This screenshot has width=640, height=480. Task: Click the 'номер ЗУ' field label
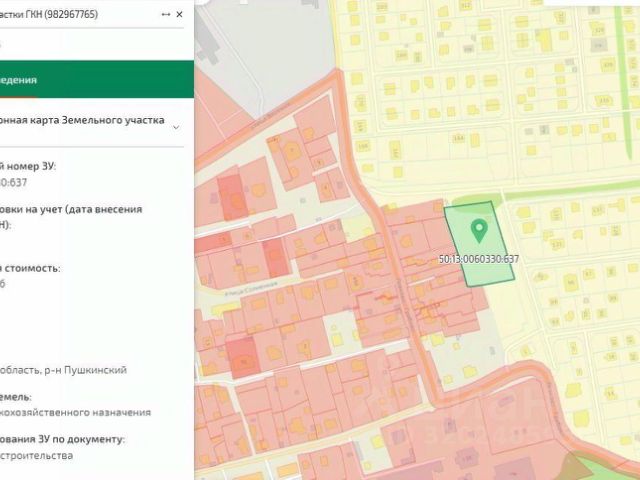[28, 167]
